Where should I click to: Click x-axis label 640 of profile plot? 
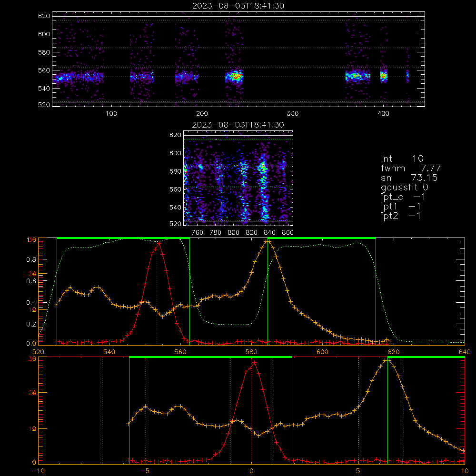click(x=465, y=352)
